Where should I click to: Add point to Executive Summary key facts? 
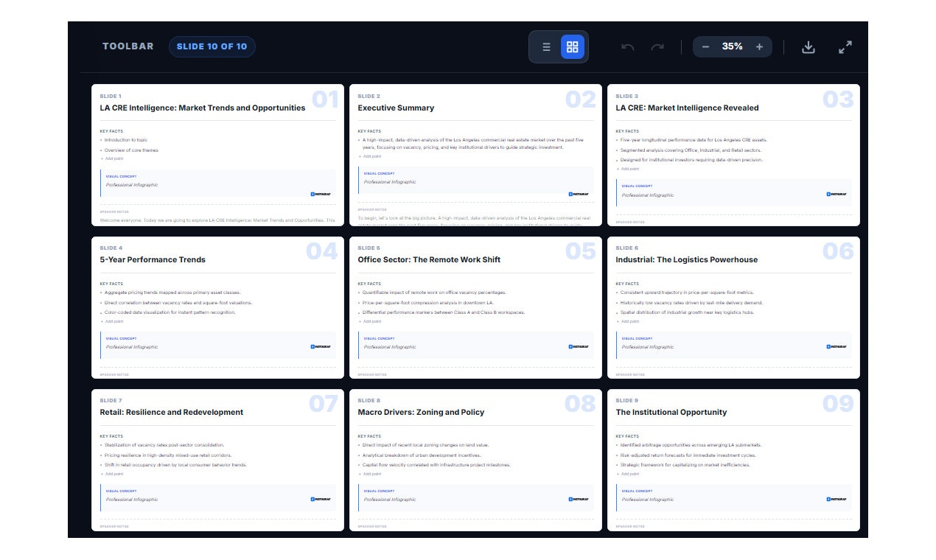370,156
